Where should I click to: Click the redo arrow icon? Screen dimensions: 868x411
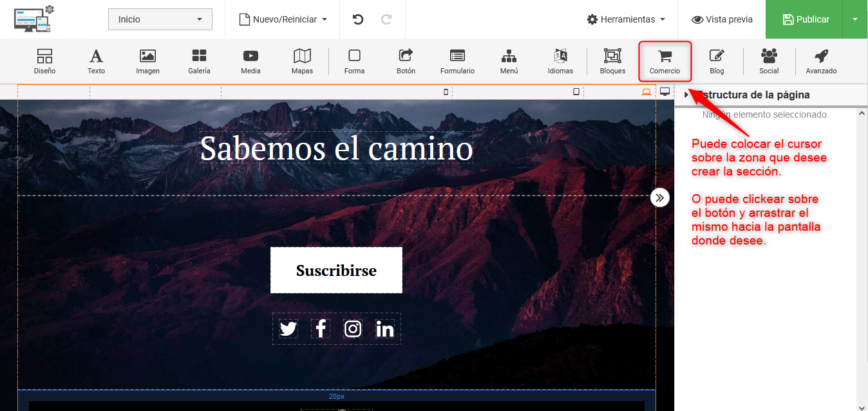point(386,19)
